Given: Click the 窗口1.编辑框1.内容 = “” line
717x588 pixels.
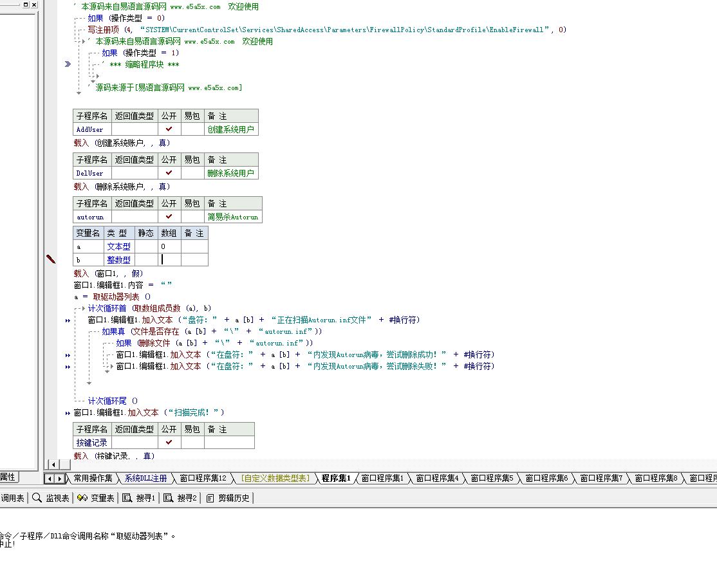Looking at the screenshot, I should click(x=123, y=285).
